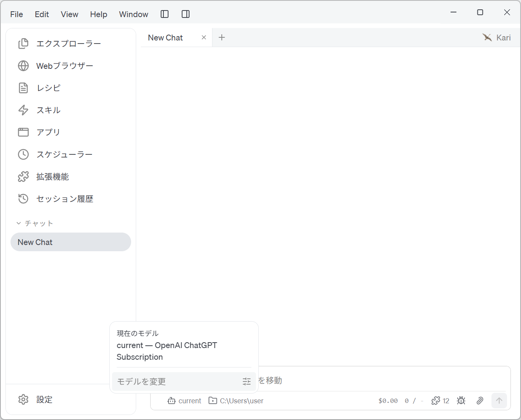Image resolution: width=521 pixels, height=420 pixels.
Task: Click the extensions count 12 icon
Action: [440, 401]
